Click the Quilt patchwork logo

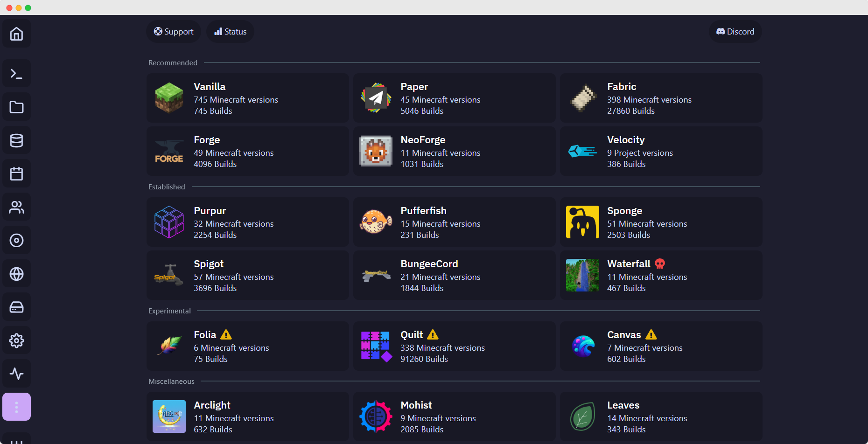pos(376,346)
